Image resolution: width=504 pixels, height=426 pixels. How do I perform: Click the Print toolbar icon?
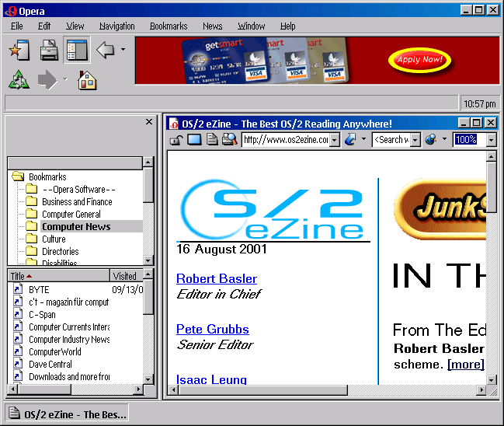click(x=49, y=50)
